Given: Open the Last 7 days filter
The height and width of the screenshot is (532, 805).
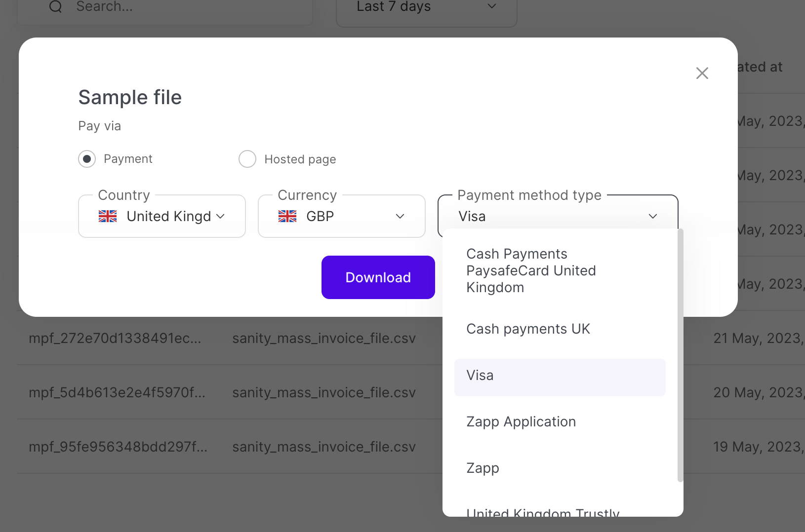Looking at the screenshot, I should tap(426, 7).
